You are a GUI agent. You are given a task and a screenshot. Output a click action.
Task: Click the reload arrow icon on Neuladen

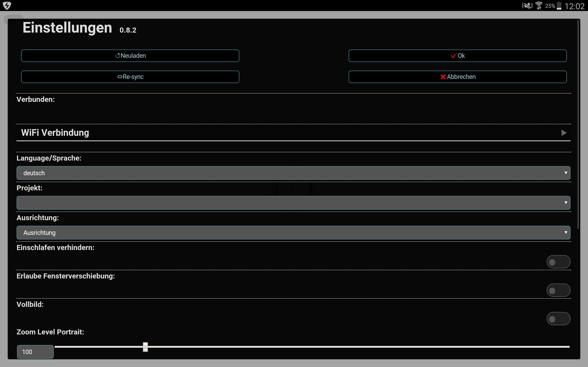(118, 56)
